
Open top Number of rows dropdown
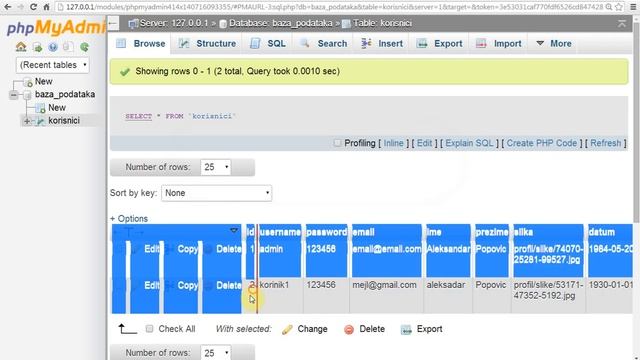pos(216,167)
